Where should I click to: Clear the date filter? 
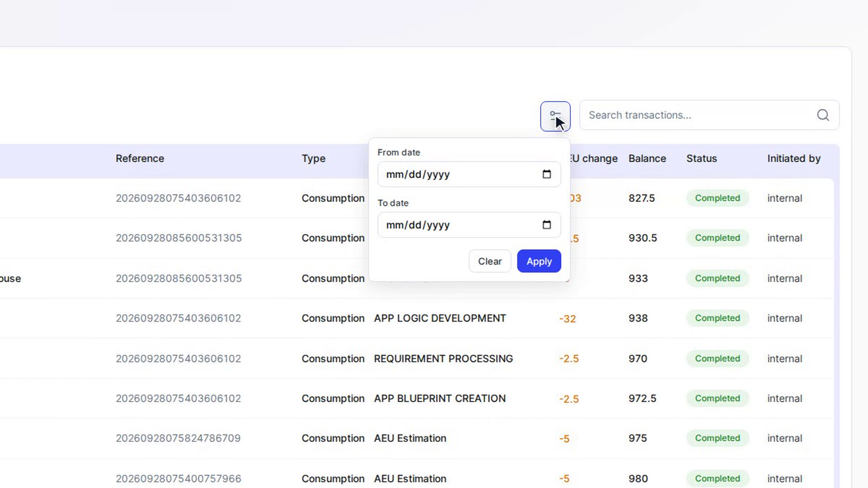(490, 261)
